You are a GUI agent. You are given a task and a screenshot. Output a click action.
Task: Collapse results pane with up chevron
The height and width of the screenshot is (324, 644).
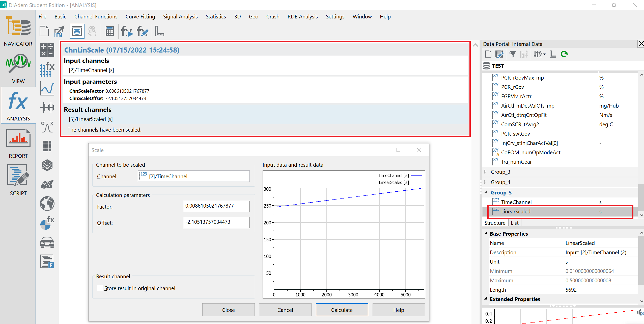[x=475, y=45]
